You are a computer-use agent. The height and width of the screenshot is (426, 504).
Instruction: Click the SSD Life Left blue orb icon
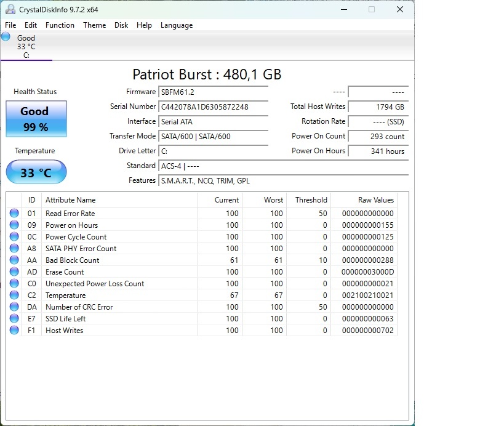[14, 318]
